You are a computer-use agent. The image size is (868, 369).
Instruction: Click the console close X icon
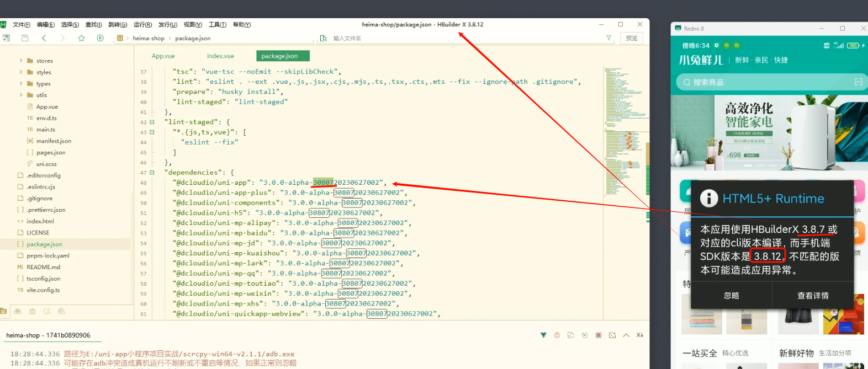coord(640,335)
